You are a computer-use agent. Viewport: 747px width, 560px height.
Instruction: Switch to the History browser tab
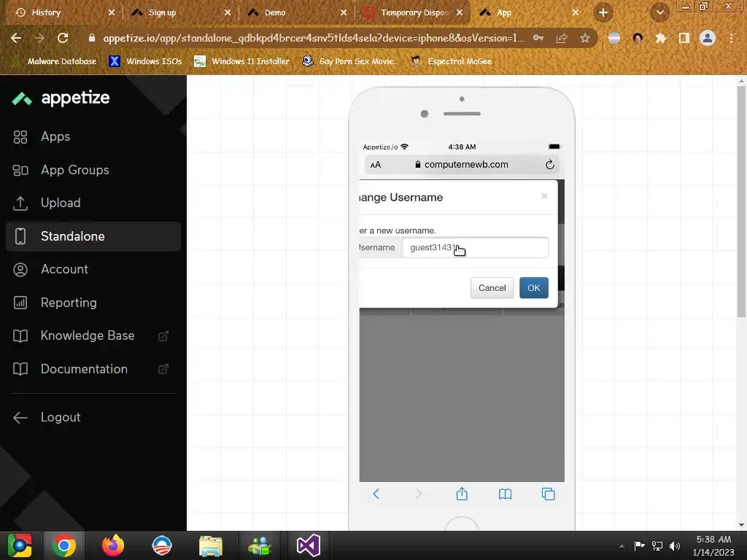coord(61,13)
